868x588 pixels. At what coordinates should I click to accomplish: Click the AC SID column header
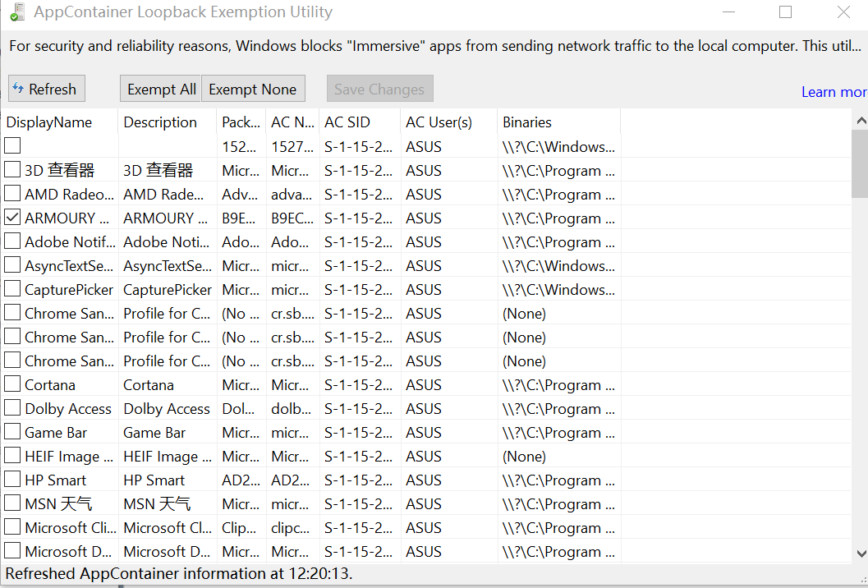tap(347, 122)
